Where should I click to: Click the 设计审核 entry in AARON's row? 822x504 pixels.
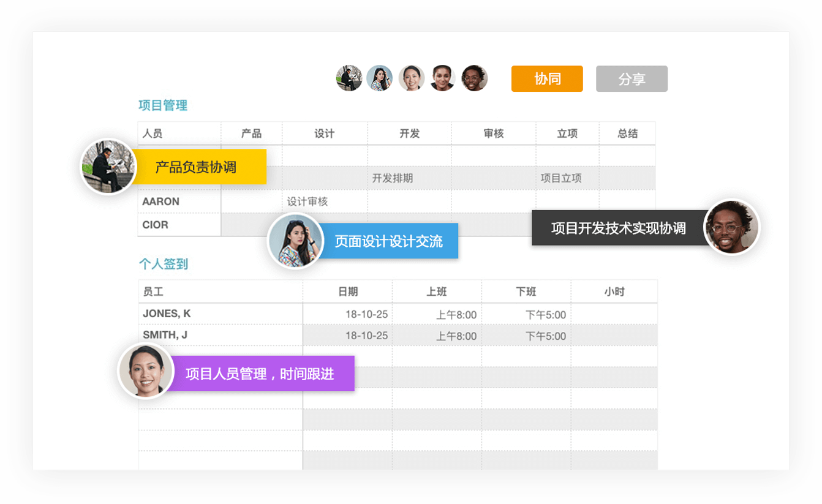pos(307,201)
